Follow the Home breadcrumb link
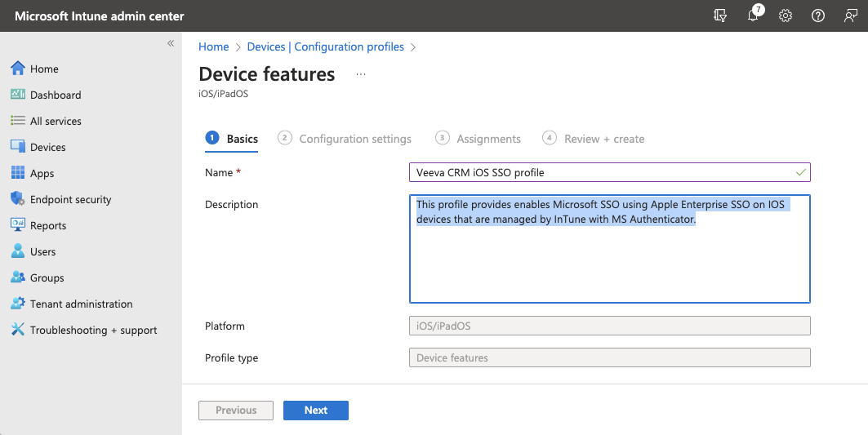This screenshot has height=435, width=868. [214, 47]
